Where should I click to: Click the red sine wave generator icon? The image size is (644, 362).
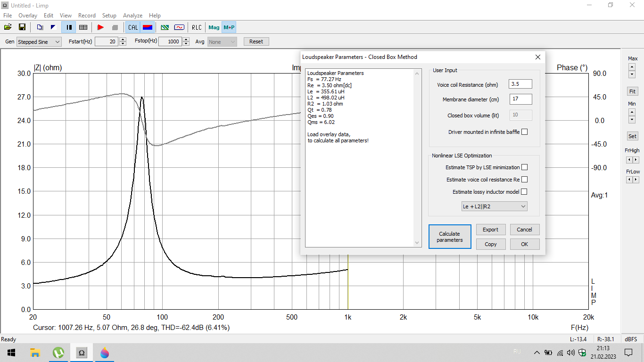point(179,27)
